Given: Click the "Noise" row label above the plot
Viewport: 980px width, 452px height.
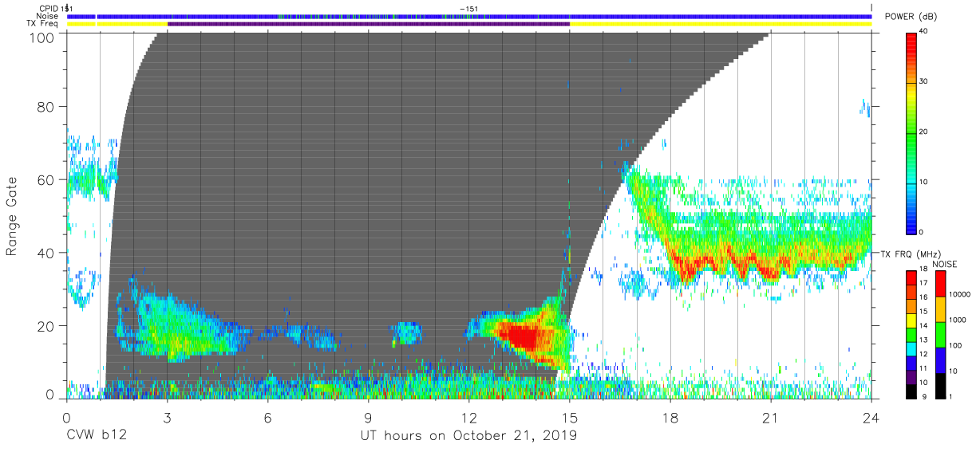Looking at the screenshot, I should (x=48, y=16).
